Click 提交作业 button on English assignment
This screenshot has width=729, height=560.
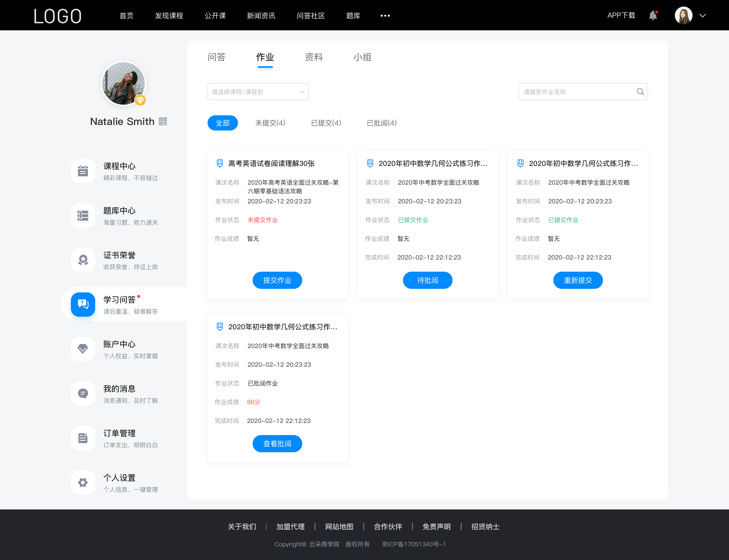[x=277, y=280]
